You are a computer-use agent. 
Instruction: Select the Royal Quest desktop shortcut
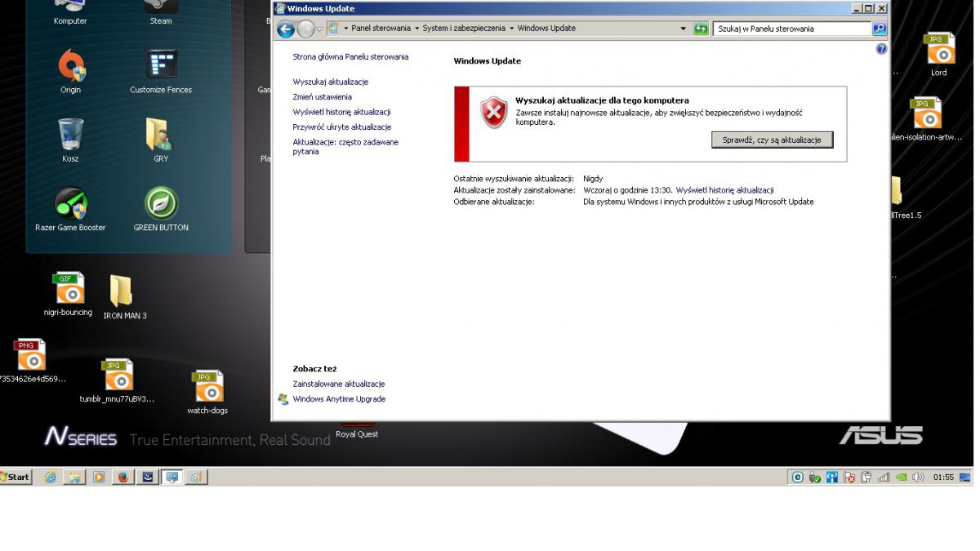357,430
